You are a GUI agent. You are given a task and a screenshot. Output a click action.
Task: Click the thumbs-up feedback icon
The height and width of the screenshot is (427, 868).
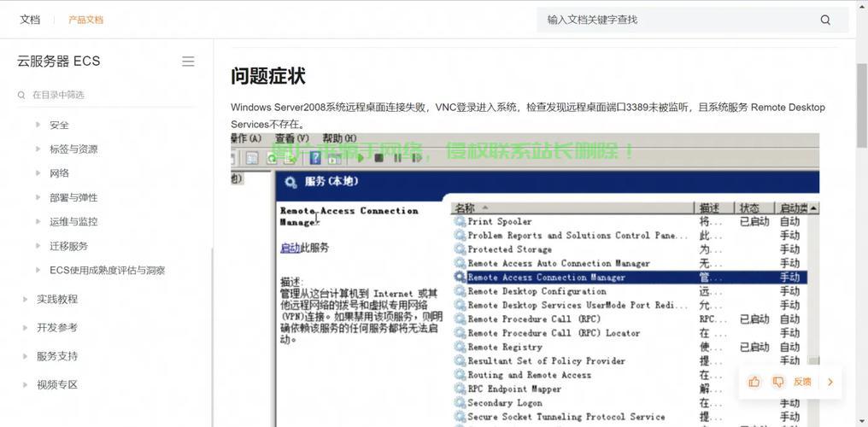point(754,382)
